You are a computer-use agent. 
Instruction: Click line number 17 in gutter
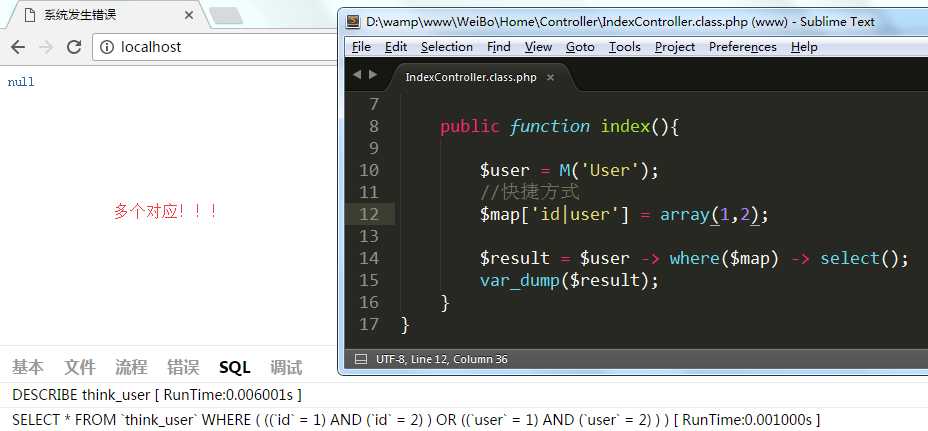pyautogui.click(x=369, y=324)
